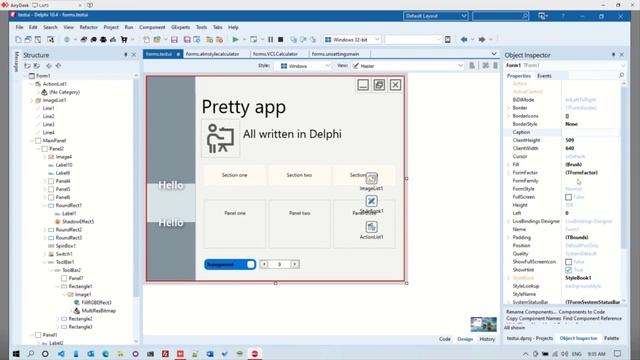Click the presenter image beside All written in Delphi
The height and width of the screenshot is (360, 640).
[220, 139]
